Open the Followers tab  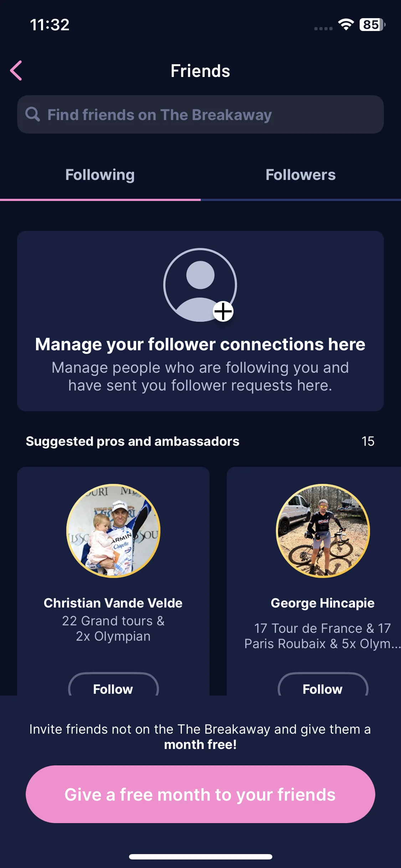point(300,175)
